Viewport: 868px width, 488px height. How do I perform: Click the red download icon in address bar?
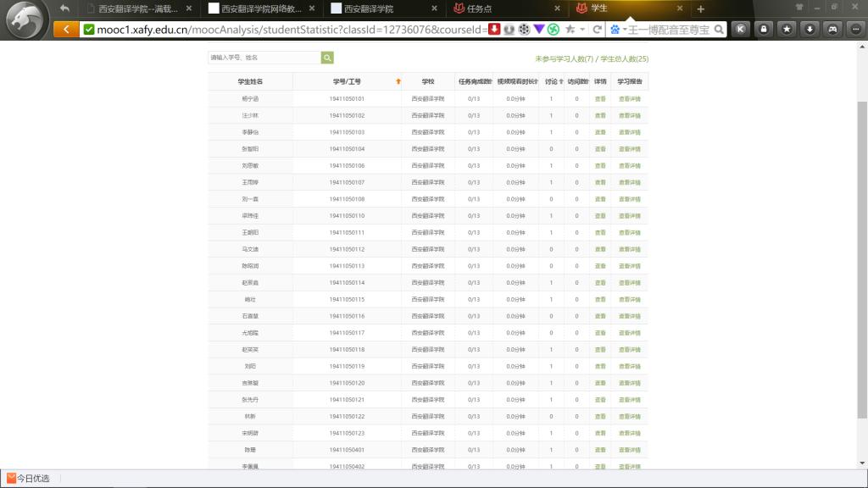(x=495, y=30)
